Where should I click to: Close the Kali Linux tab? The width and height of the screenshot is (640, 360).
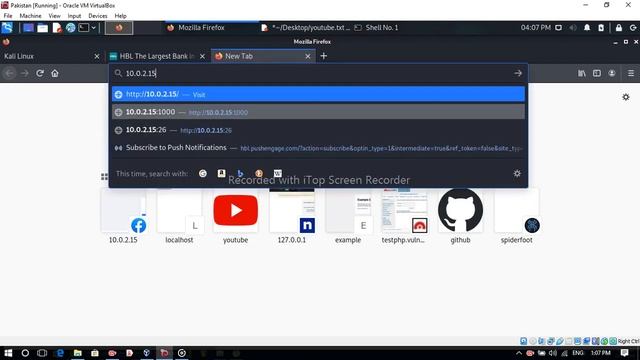click(x=97, y=56)
